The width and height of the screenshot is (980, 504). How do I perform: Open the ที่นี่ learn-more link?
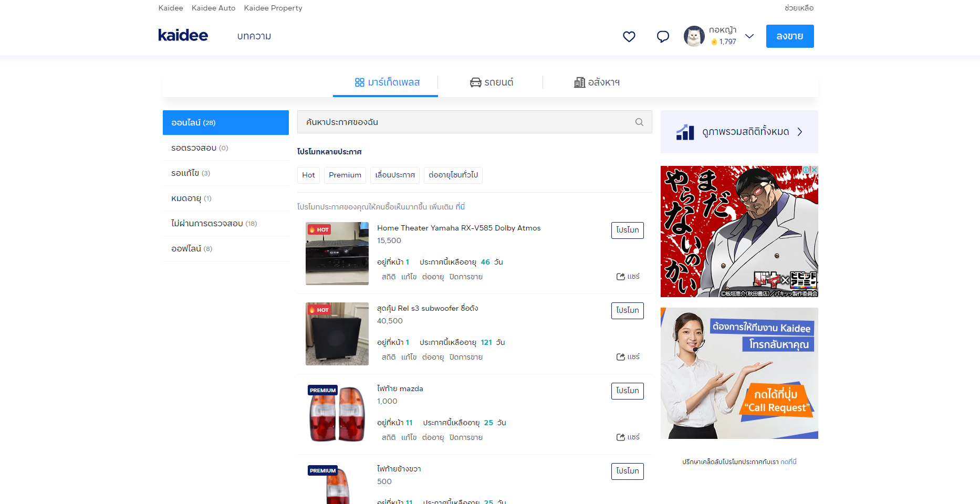point(460,207)
